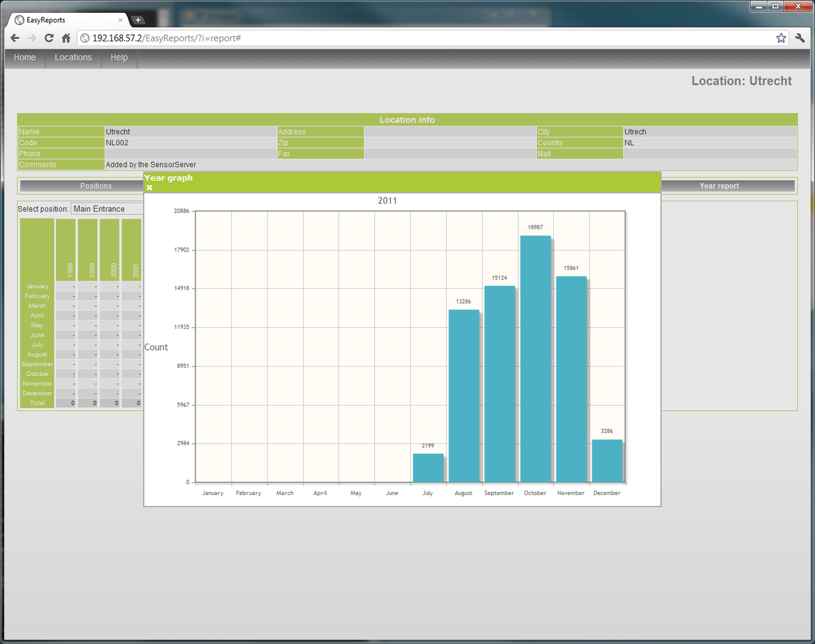Click the Total row of the positions table
815x644 pixels.
(x=37, y=403)
